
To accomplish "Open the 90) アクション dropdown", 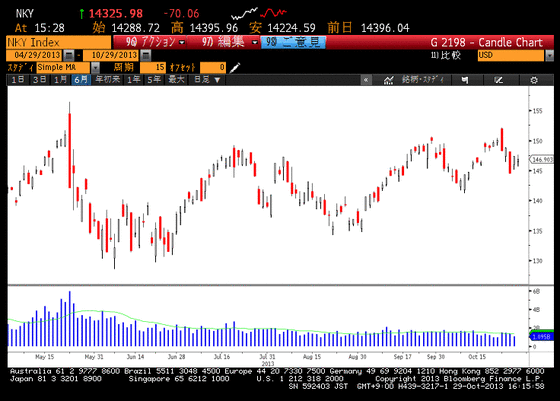I will pyautogui.click(x=150, y=42).
